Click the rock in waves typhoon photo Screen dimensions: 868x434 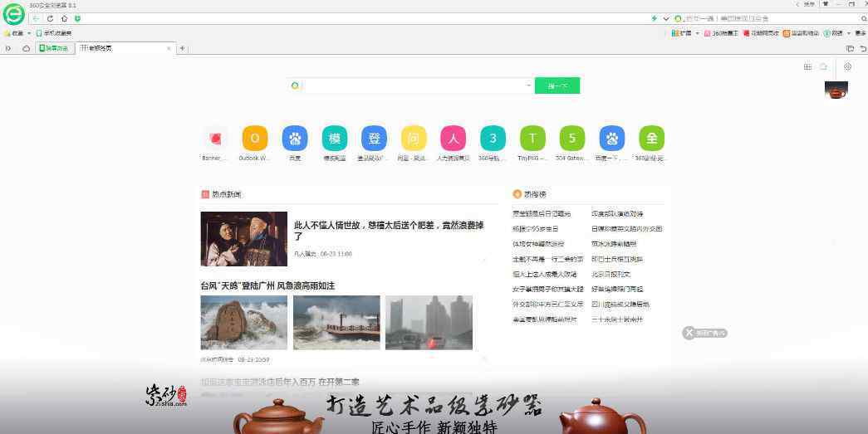[x=243, y=322]
